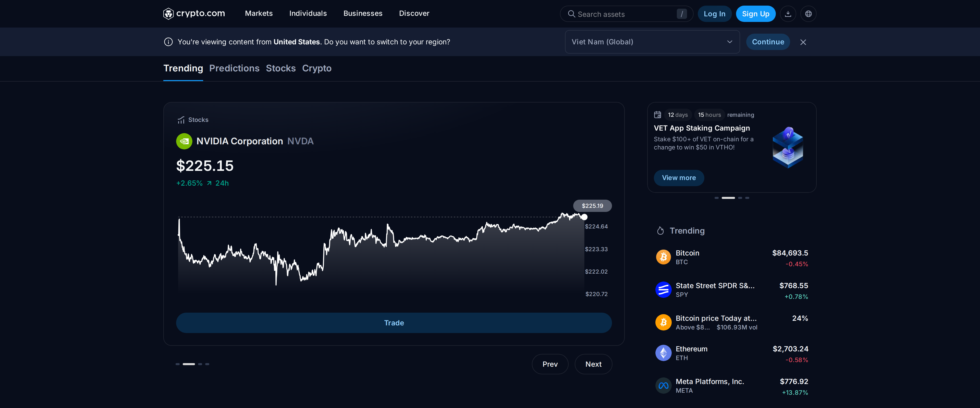Click the Ethereum diamond icon
The image size is (980, 408).
click(x=664, y=353)
